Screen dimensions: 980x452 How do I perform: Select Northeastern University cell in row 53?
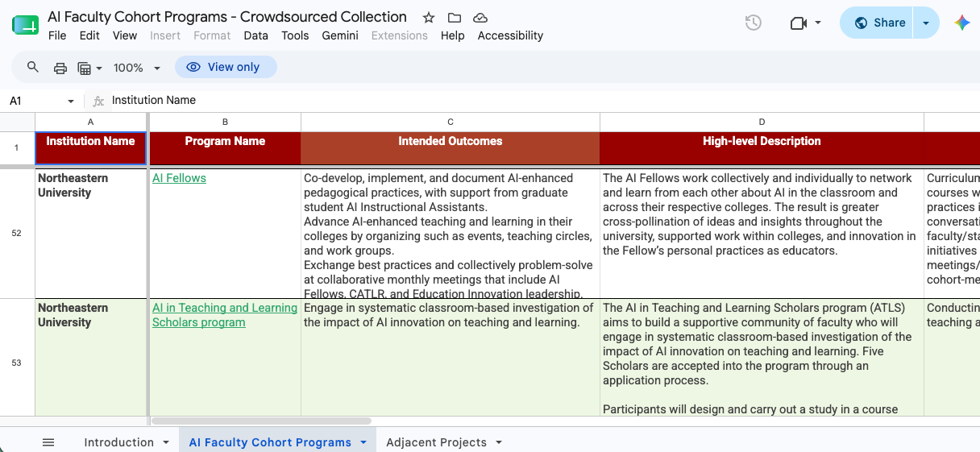(x=90, y=358)
